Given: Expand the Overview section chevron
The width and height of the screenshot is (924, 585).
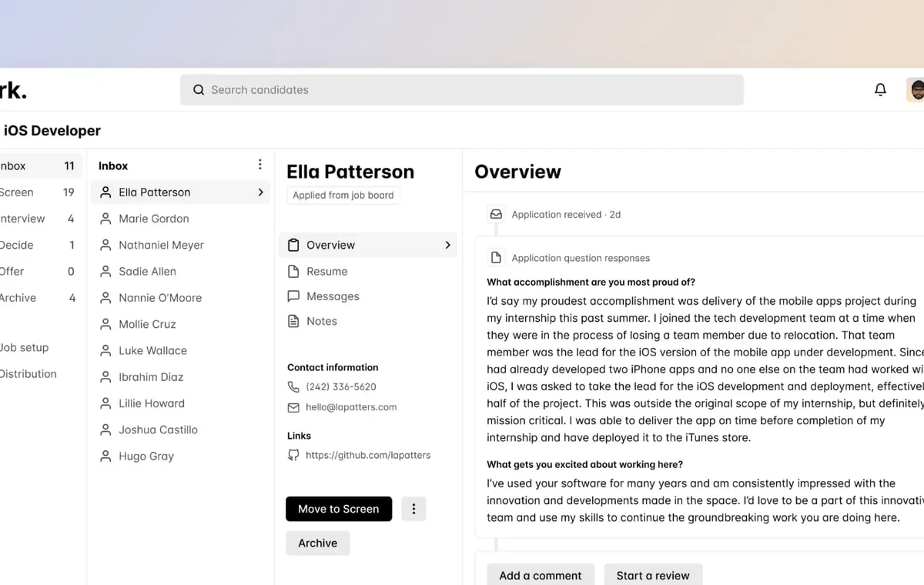Looking at the screenshot, I should pos(447,245).
